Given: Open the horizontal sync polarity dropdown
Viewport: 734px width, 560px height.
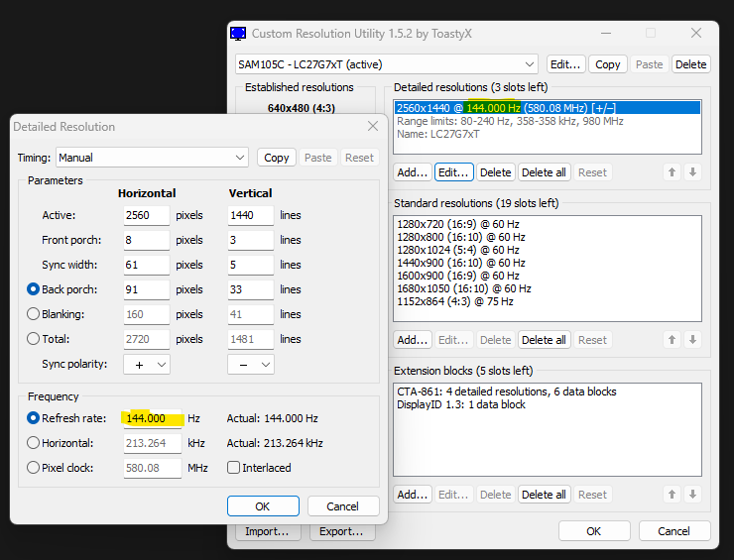Looking at the screenshot, I should tap(147, 365).
